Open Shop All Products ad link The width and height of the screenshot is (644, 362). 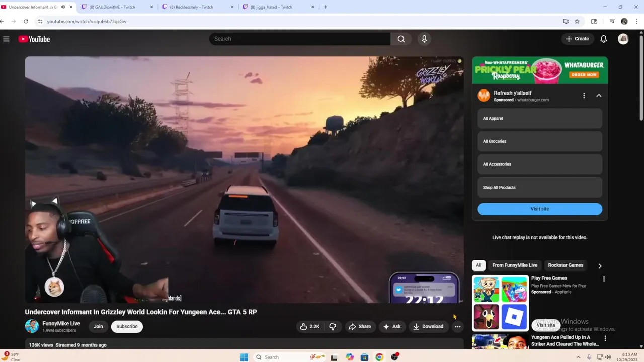coord(539,188)
